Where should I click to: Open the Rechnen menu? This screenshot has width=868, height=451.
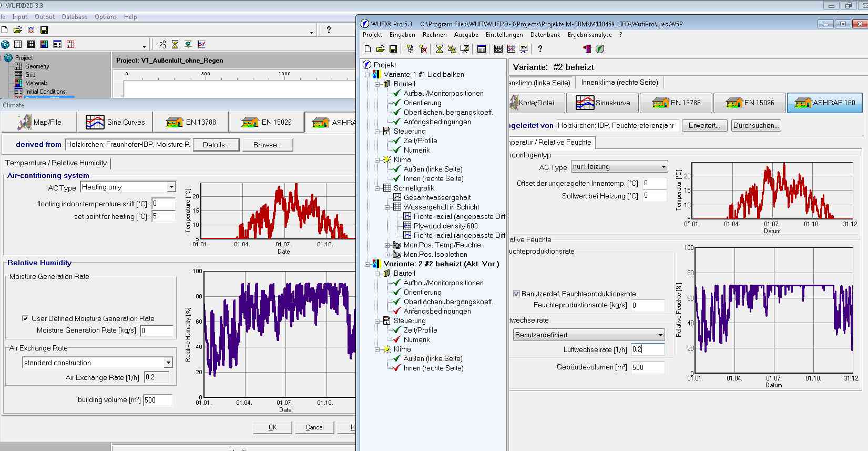coord(434,35)
